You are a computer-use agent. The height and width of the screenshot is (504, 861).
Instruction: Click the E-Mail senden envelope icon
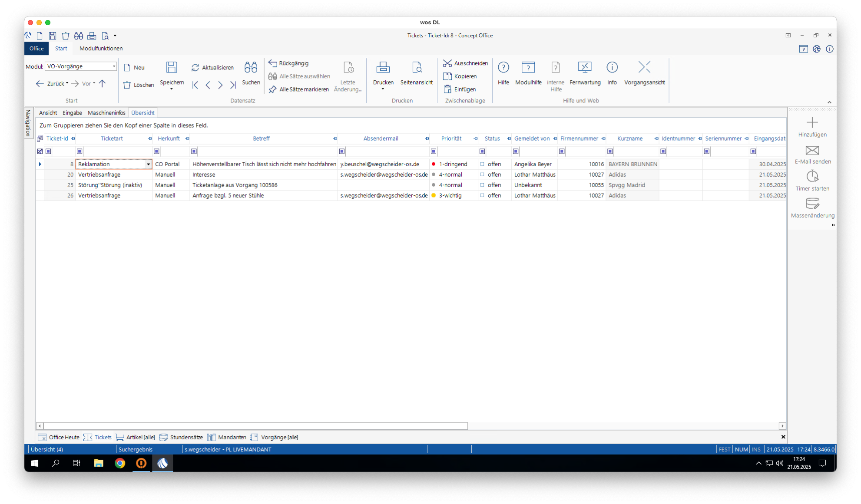tap(812, 151)
